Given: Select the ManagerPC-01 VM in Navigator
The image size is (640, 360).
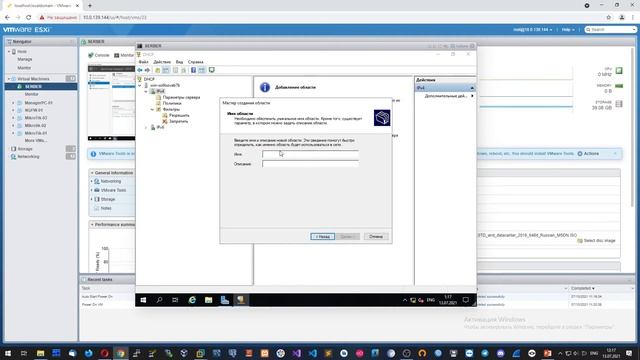Looking at the screenshot, I should (x=38, y=103).
